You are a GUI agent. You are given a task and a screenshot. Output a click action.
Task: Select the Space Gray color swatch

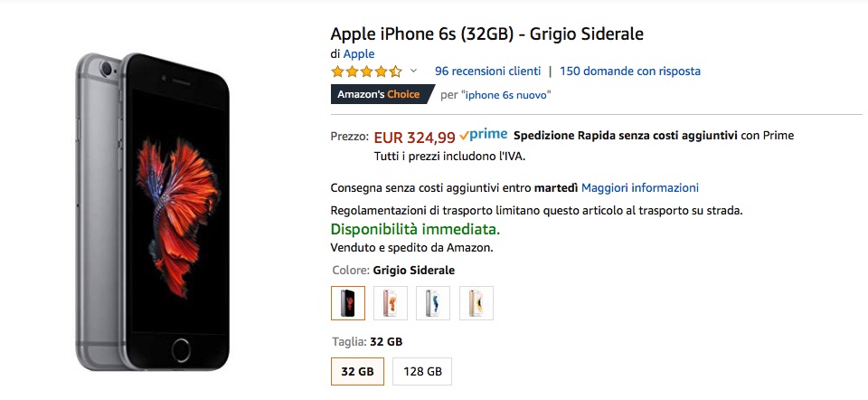click(348, 303)
